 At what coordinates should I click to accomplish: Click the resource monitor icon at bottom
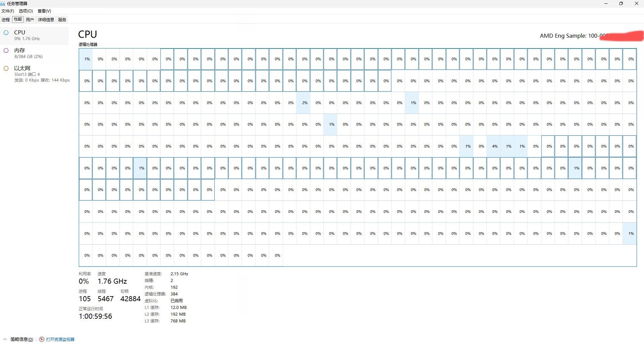42,339
